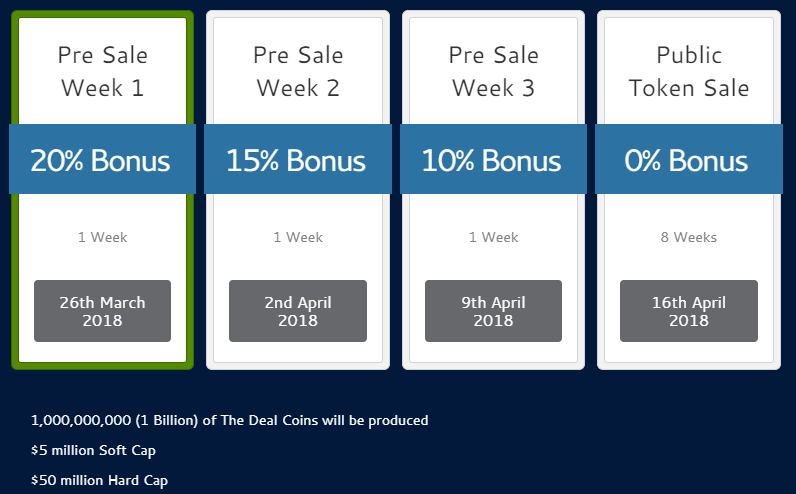Click the $50 million Hard Cap line
796x494 pixels.
(100, 480)
